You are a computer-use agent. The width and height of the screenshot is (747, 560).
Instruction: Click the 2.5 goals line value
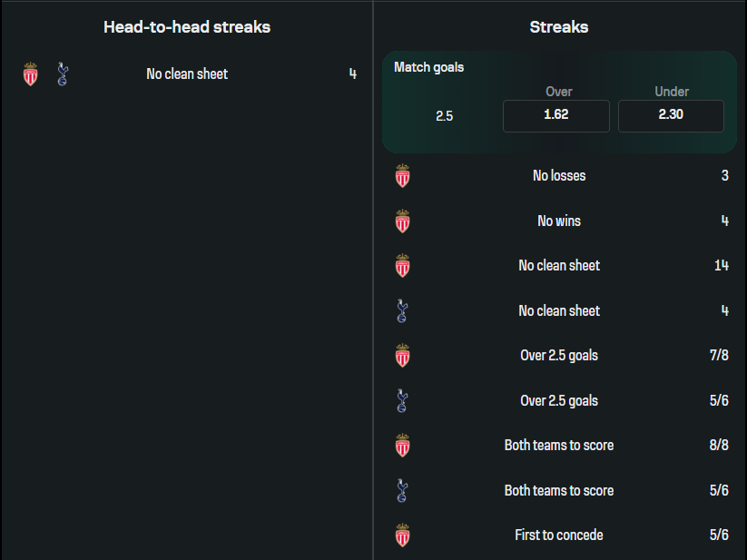(444, 116)
